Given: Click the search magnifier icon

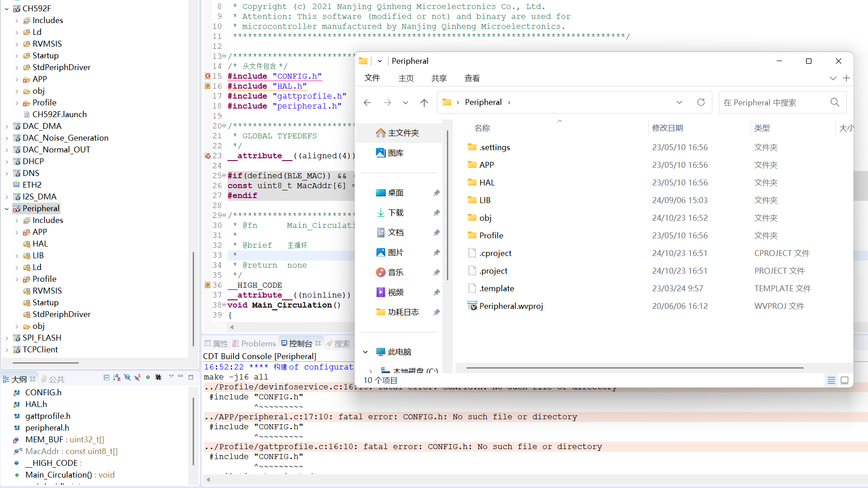Looking at the screenshot, I should [x=835, y=103].
